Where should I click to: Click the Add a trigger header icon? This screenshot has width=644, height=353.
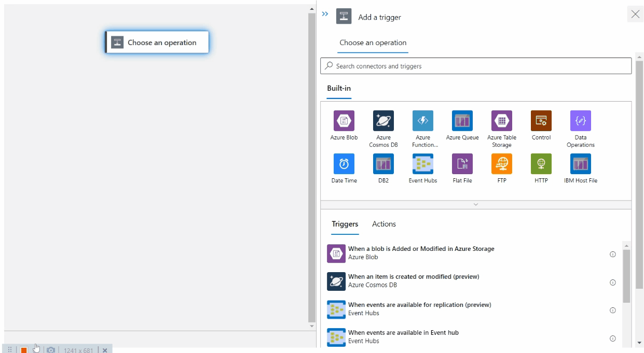pos(344,17)
